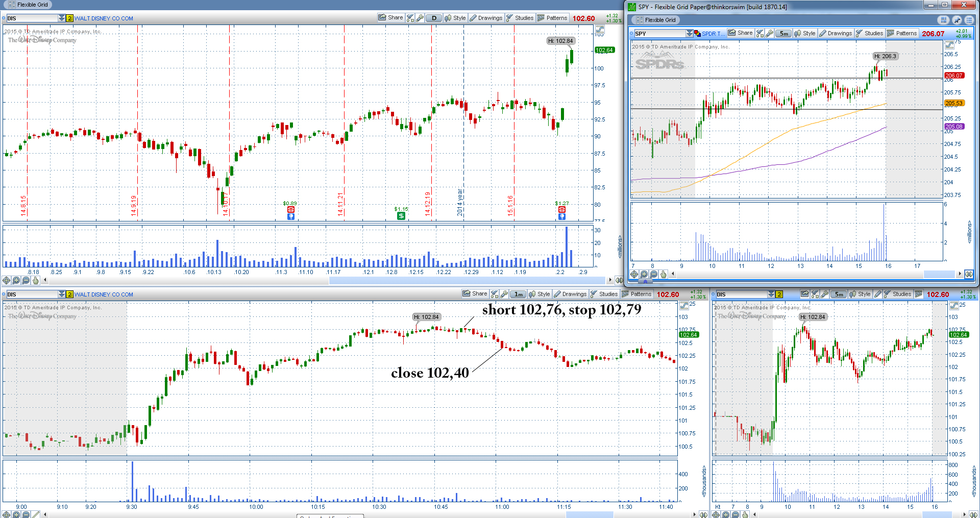
Task: Open Drawings menu on DIS 1m chart
Action: tap(570, 294)
